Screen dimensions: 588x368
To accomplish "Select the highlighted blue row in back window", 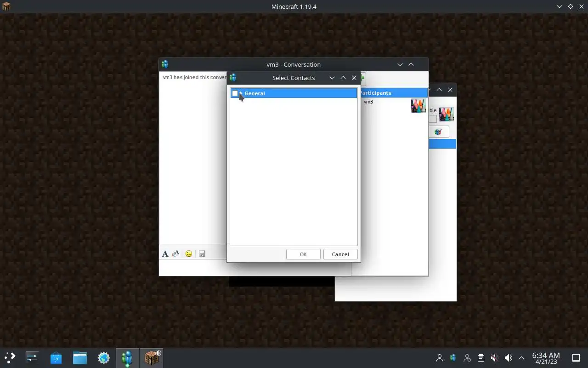I will click(442, 144).
